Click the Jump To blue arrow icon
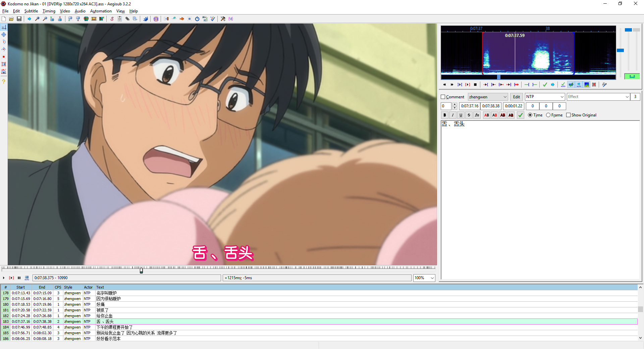The width and height of the screenshot is (644, 349). [30, 19]
